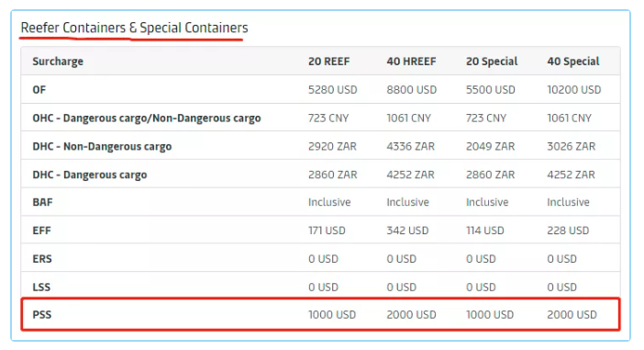This screenshot has height=350, width=644.
Task: Click the OHC Dangerous/Non-Dangerous cargo label
Action: 147,118
